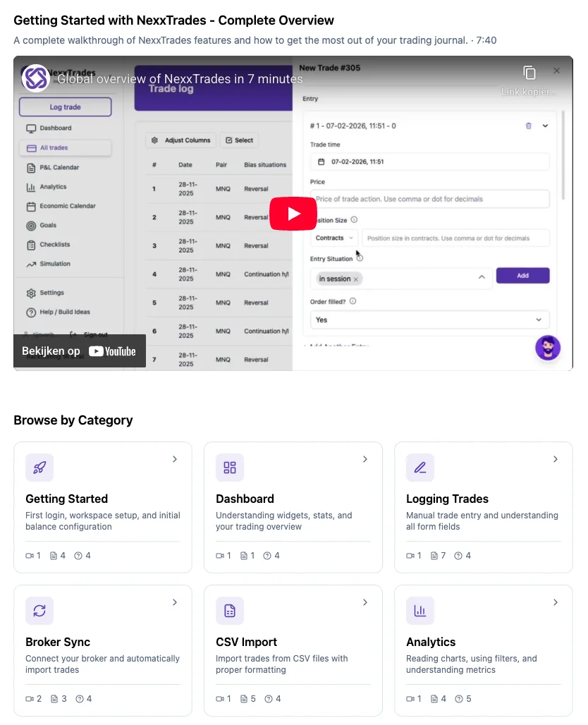Click article count icon on Getting Started card
Viewport: 588px width, 725px height.
pyautogui.click(x=54, y=556)
